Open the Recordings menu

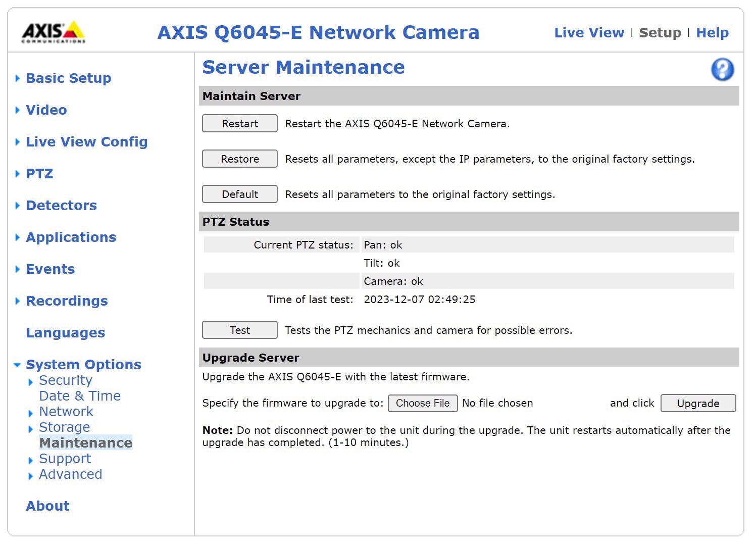67,301
